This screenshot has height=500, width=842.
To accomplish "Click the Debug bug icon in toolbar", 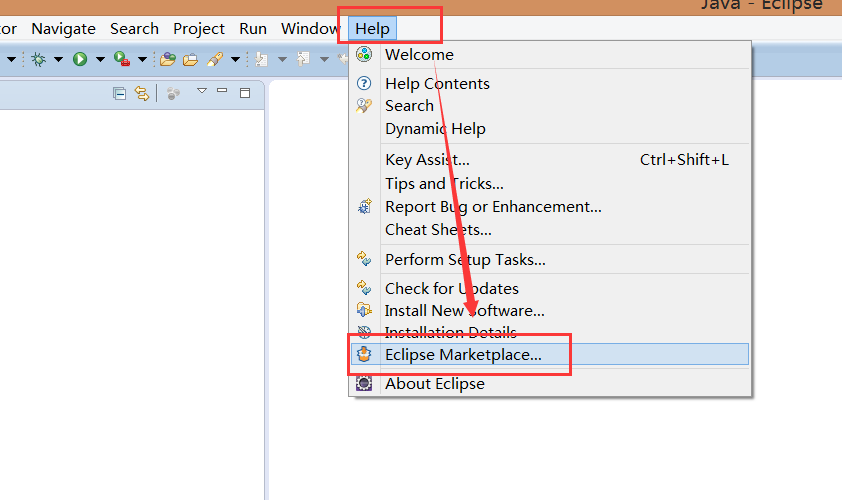I will (38, 59).
